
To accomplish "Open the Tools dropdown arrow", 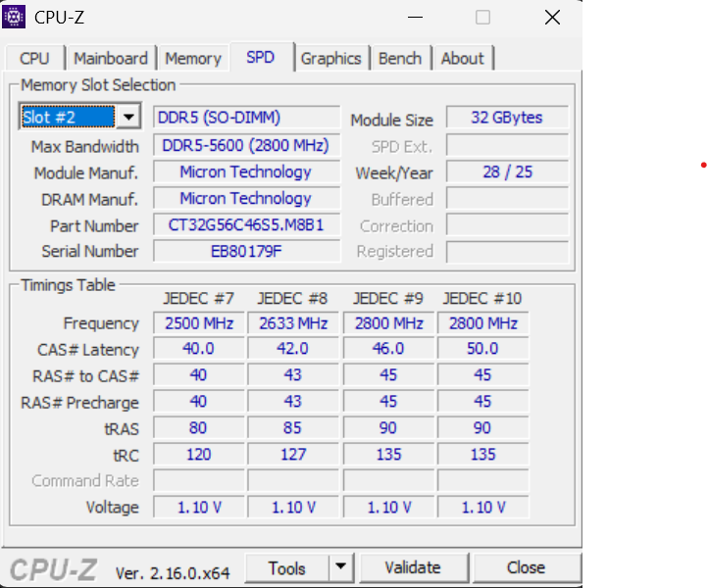I will pos(341,566).
